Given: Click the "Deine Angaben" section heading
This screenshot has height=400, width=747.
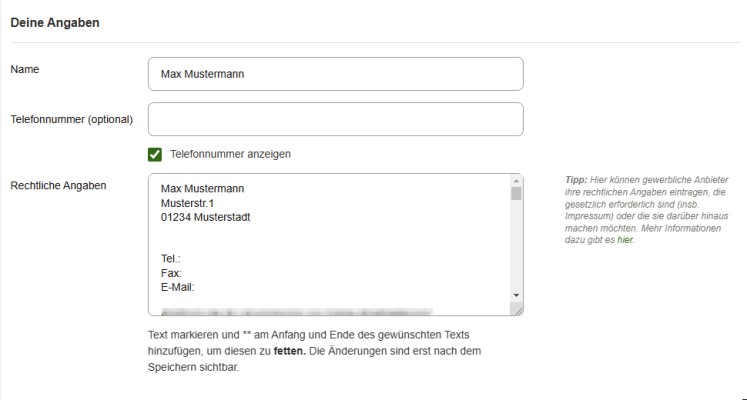Looking at the screenshot, I should [x=56, y=22].
